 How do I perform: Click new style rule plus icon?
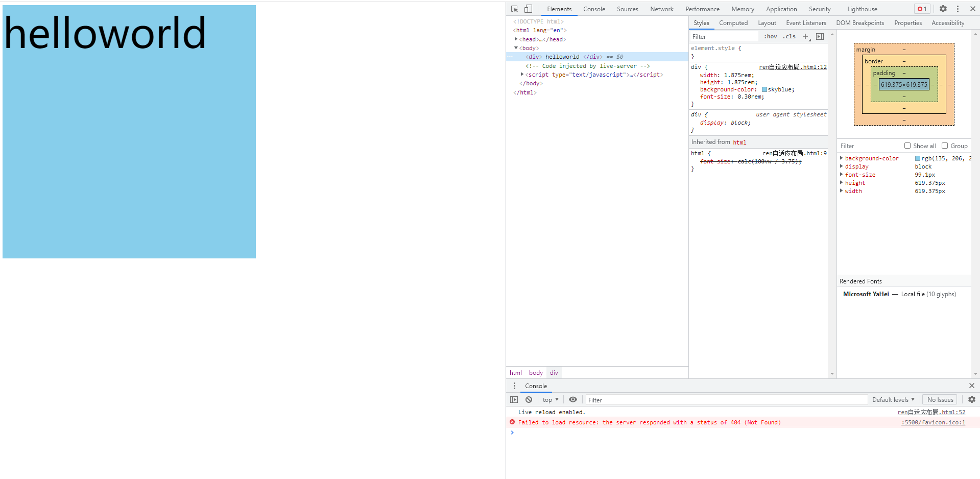coord(806,36)
